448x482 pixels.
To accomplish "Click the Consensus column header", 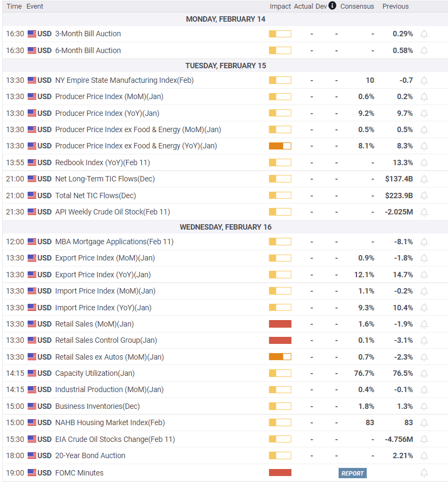I will 357,6.
